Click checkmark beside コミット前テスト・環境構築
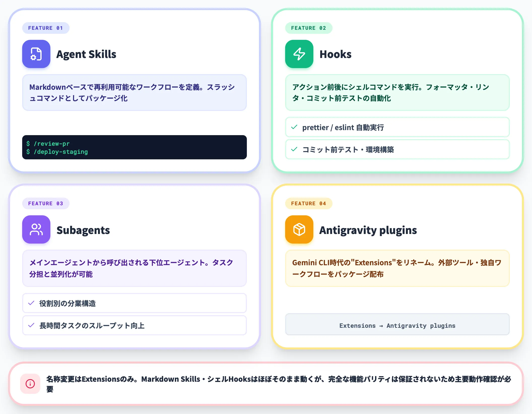This screenshot has width=532, height=414. [294, 149]
